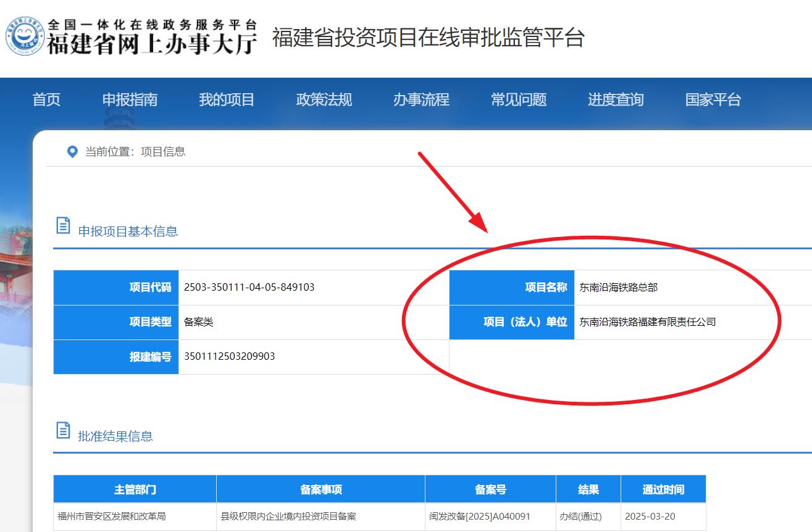This screenshot has width=812, height=532.
Task: Click the 主管部门 column header
Action: coord(135,489)
